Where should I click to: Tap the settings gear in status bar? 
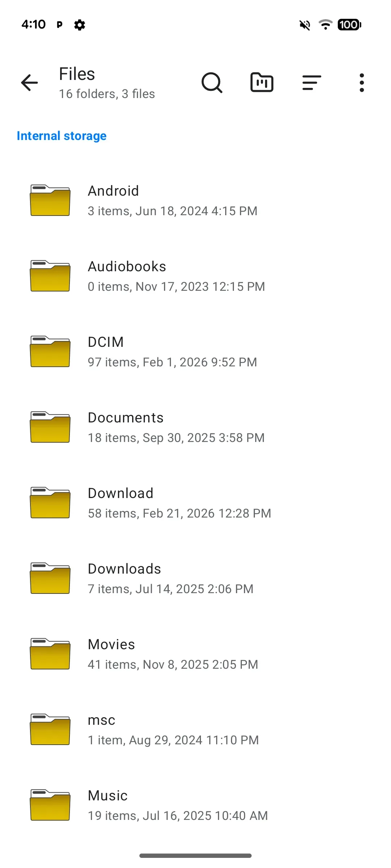pos(80,25)
